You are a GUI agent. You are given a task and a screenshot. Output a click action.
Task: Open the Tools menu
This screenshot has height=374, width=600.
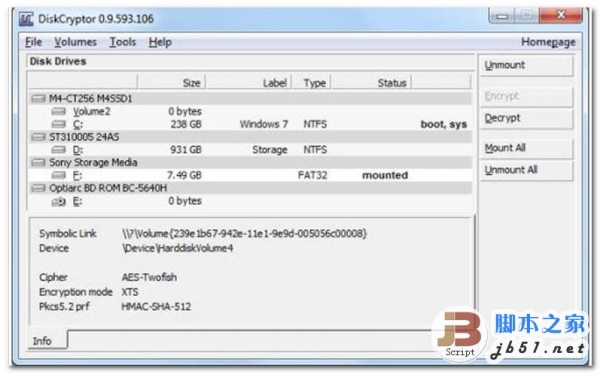pyautogui.click(x=123, y=42)
